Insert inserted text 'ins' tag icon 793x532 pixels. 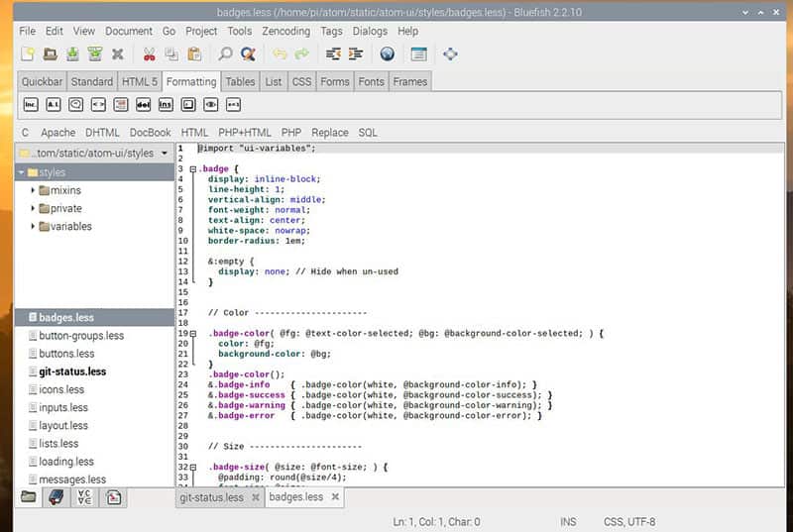pyautogui.click(x=166, y=105)
